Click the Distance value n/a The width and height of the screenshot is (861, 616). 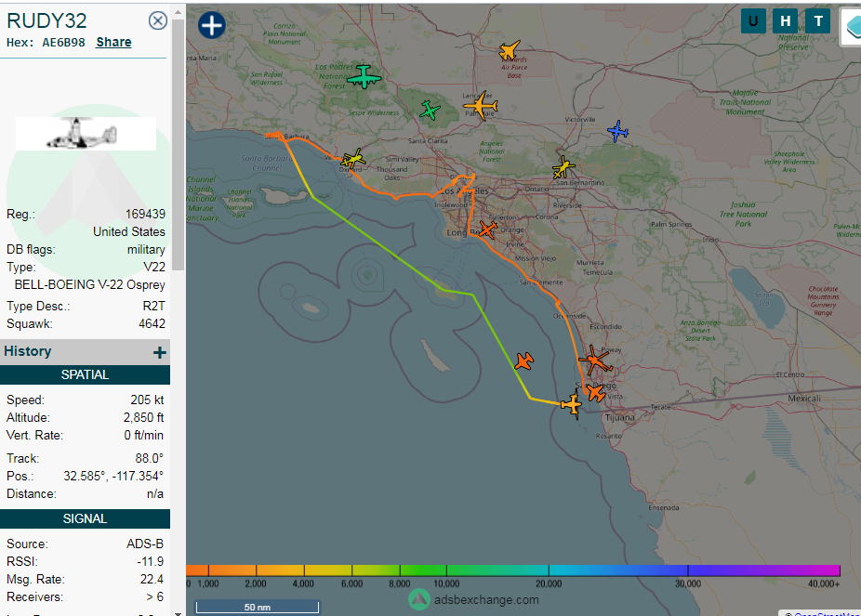155,493
